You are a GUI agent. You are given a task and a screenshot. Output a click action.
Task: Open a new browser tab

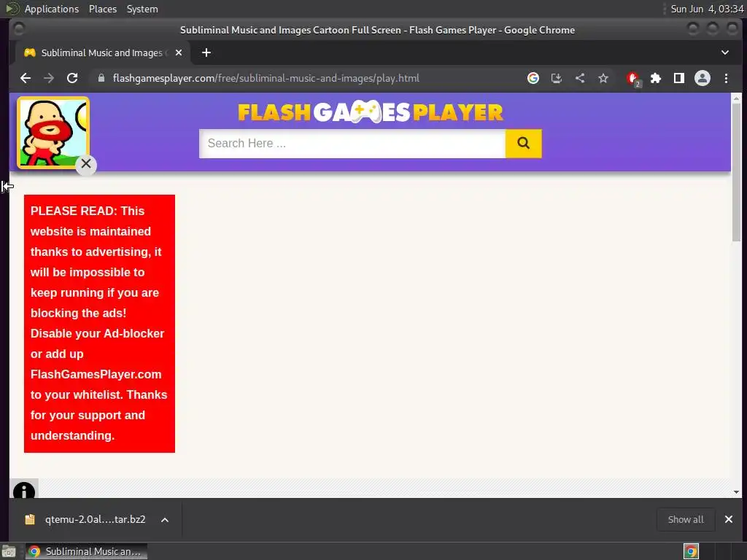tap(206, 52)
